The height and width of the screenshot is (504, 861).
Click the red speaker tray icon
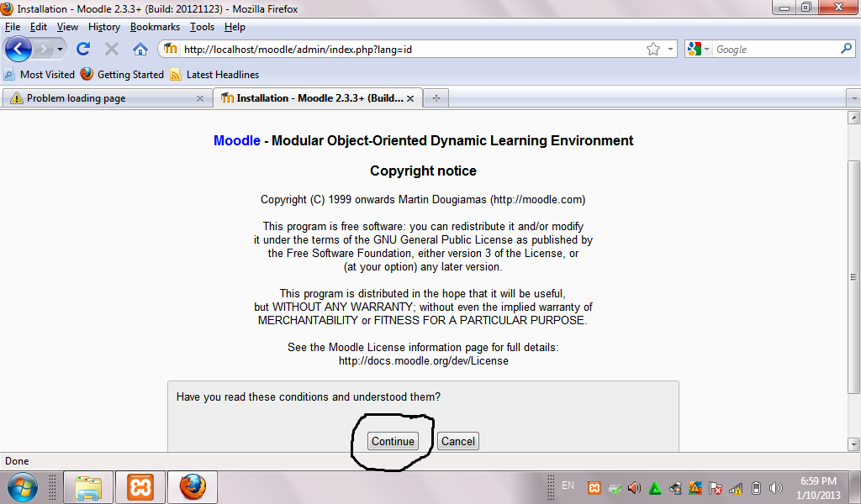coord(634,487)
